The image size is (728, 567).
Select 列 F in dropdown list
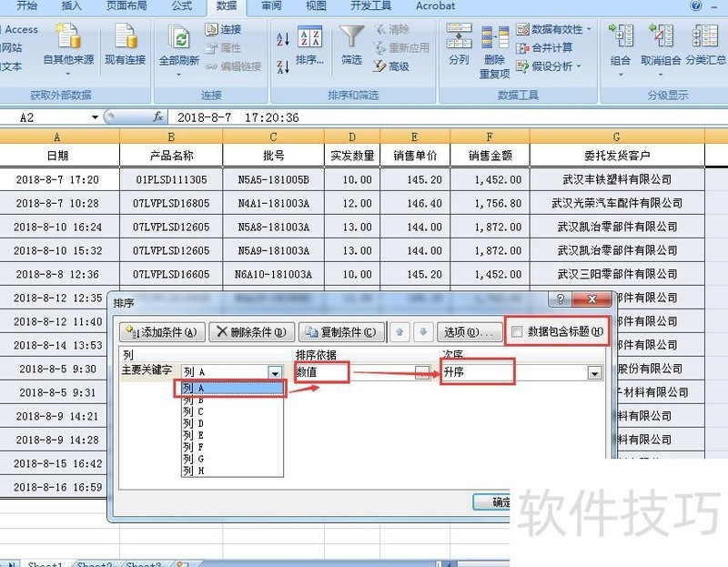pos(232,447)
